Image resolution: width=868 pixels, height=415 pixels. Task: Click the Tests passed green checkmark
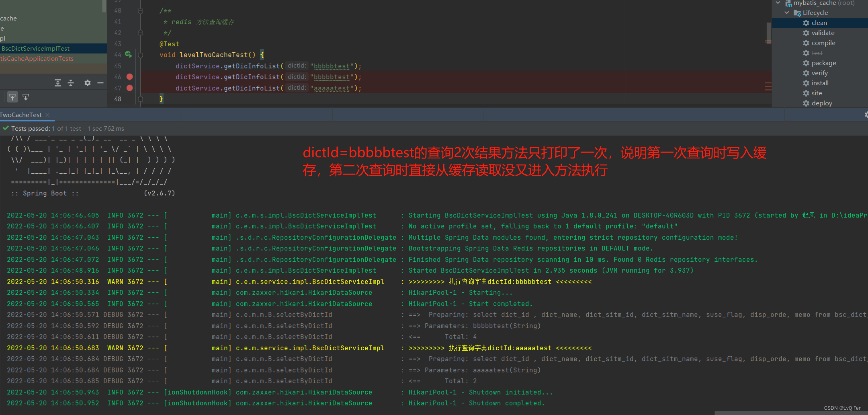pyautogui.click(x=6, y=128)
